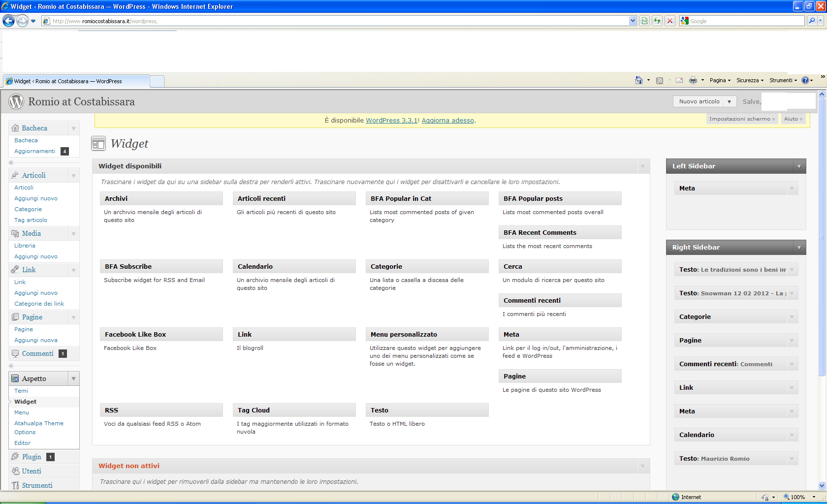Click the Help question mark icon

point(805,80)
